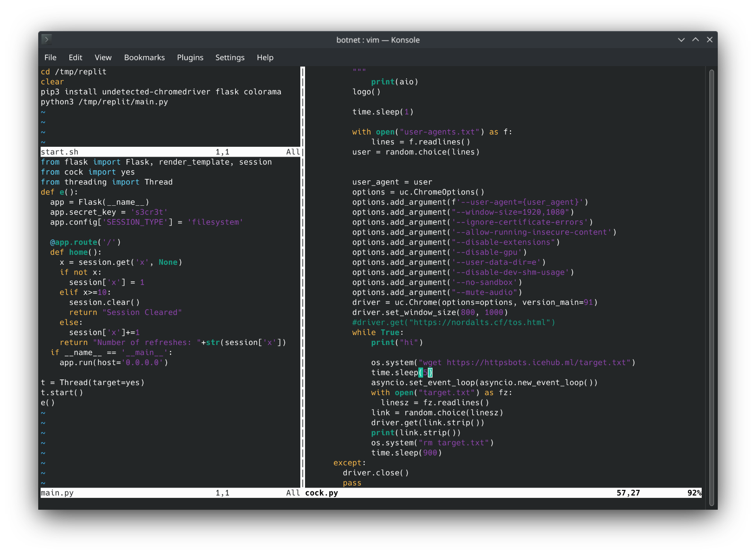Click the 'Session Cleared' return line

(x=126, y=312)
